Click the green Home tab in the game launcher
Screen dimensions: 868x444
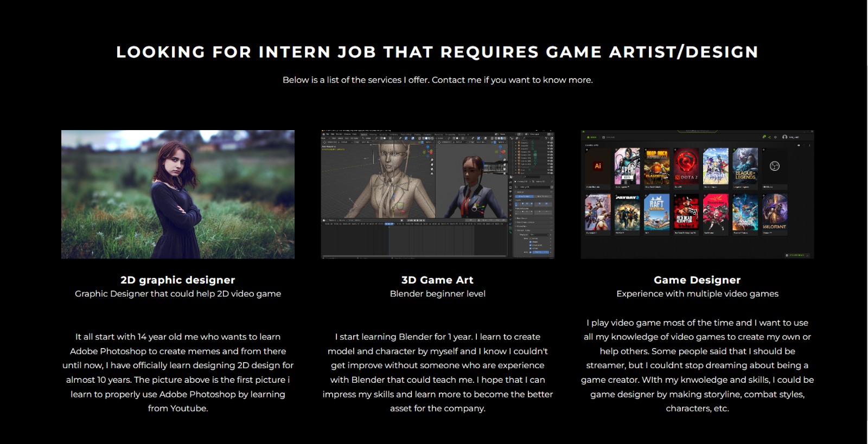click(593, 137)
